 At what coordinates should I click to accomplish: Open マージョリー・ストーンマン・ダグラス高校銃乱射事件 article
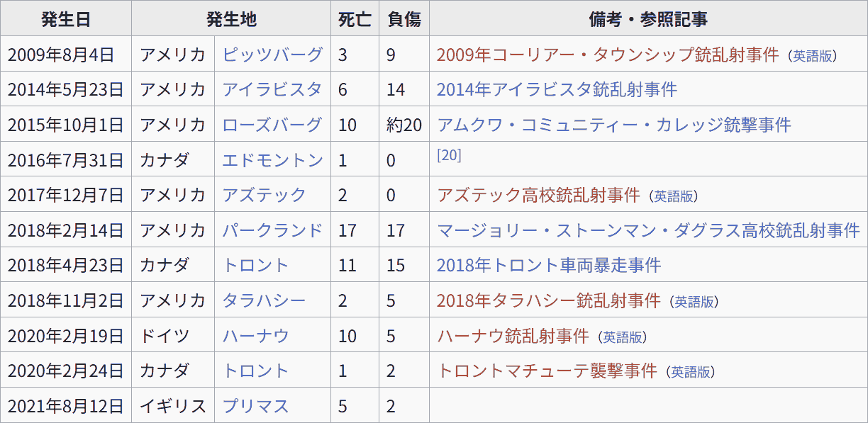tap(648, 230)
